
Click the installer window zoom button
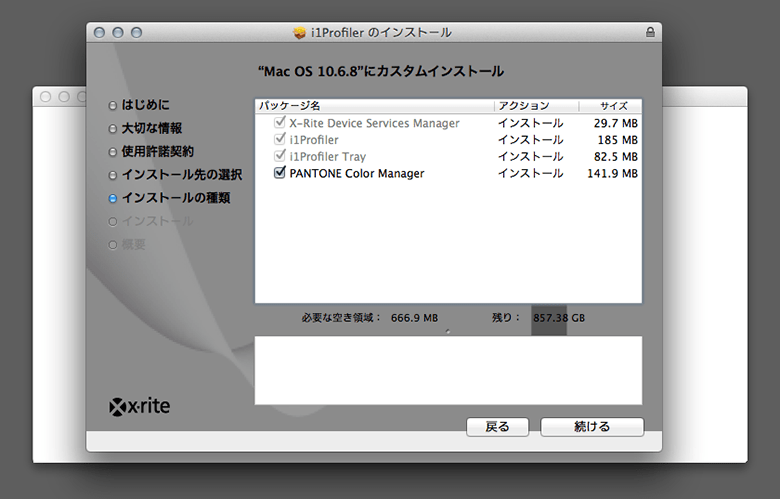136,33
